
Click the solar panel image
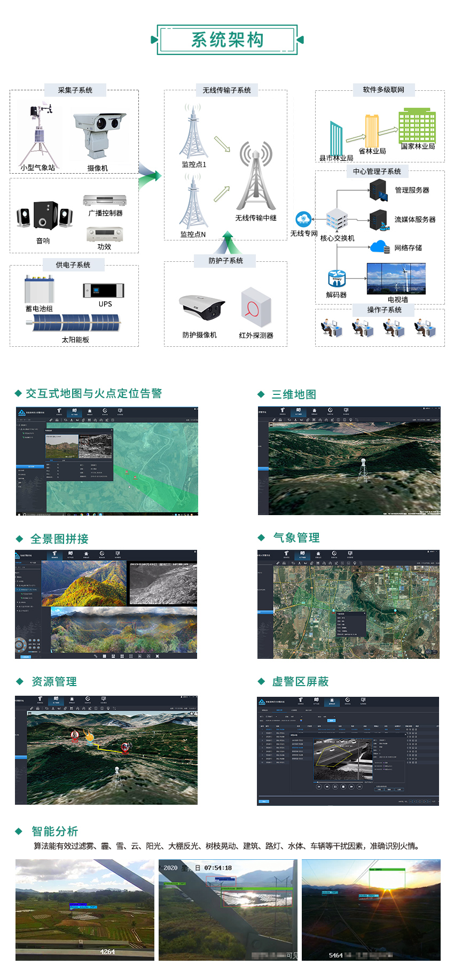(75, 323)
